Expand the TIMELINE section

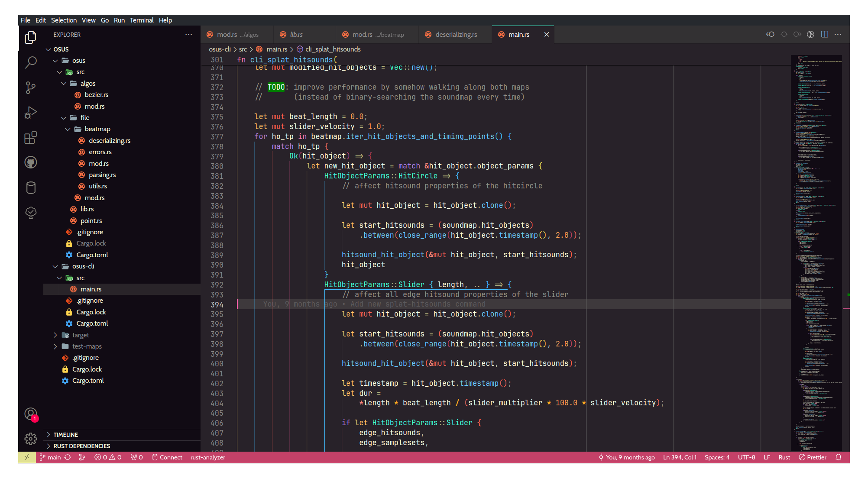tap(65, 434)
